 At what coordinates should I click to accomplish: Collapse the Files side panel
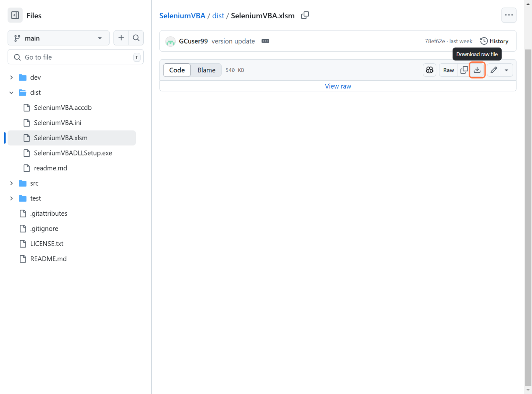[x=15, y=15]
